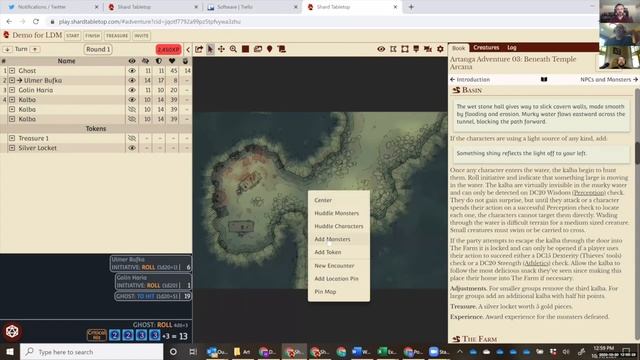The height and width of the screenshot is (360, 640).
Task: Click the map layers icon in toolbar
Action: (258, 49)
